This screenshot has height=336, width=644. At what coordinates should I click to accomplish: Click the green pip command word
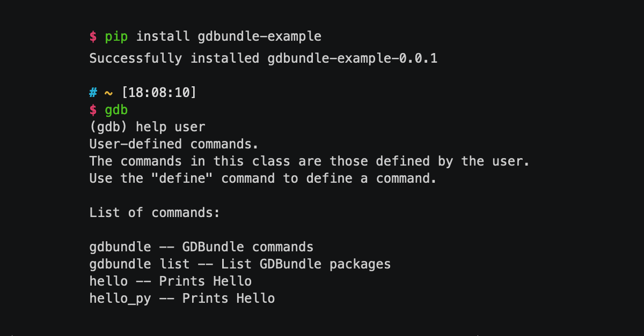pos(116,37)
